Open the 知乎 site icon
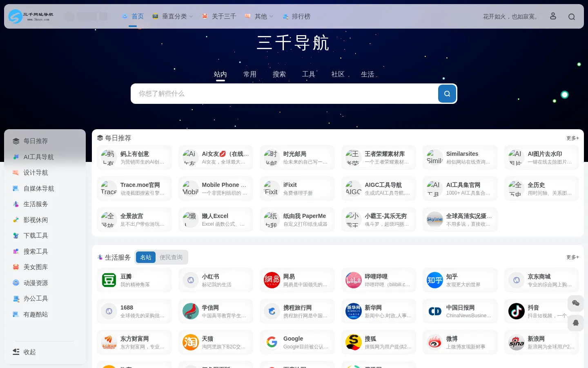Screen dimensions: 588x368 435,280
